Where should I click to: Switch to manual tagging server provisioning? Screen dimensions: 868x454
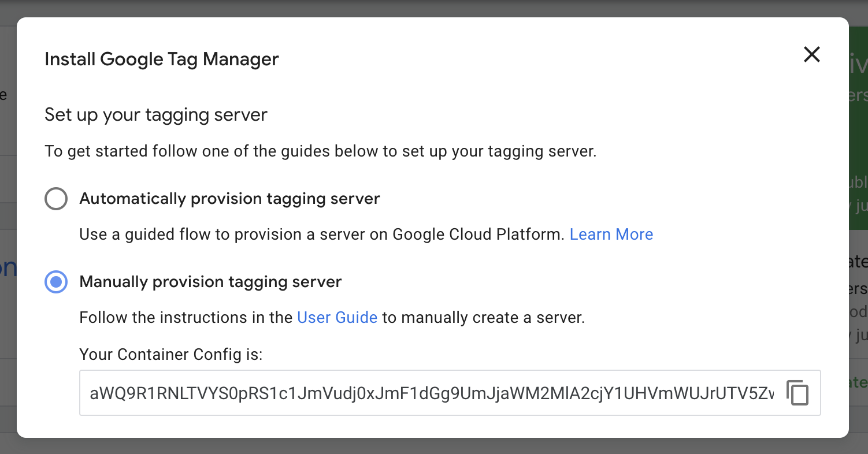[56, 282]
